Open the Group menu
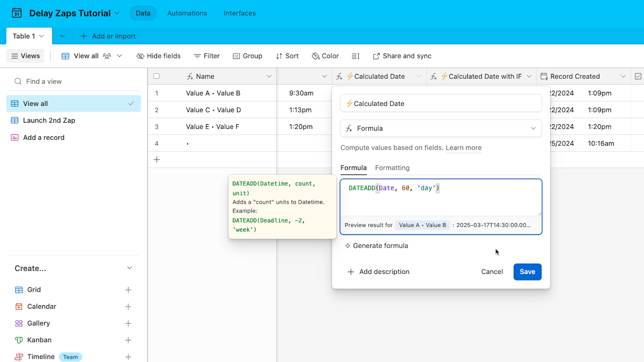This screenshot has width=644, height=362. [x=248, y=56]
